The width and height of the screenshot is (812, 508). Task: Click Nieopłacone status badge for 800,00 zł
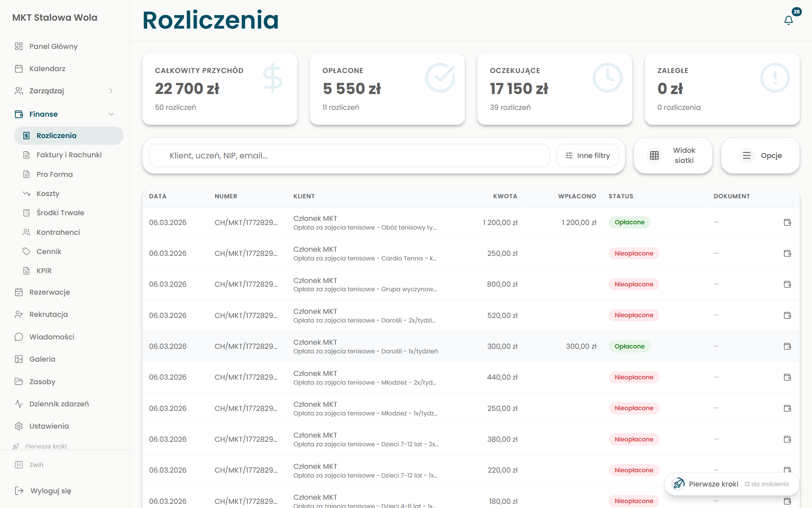point(634,284)
